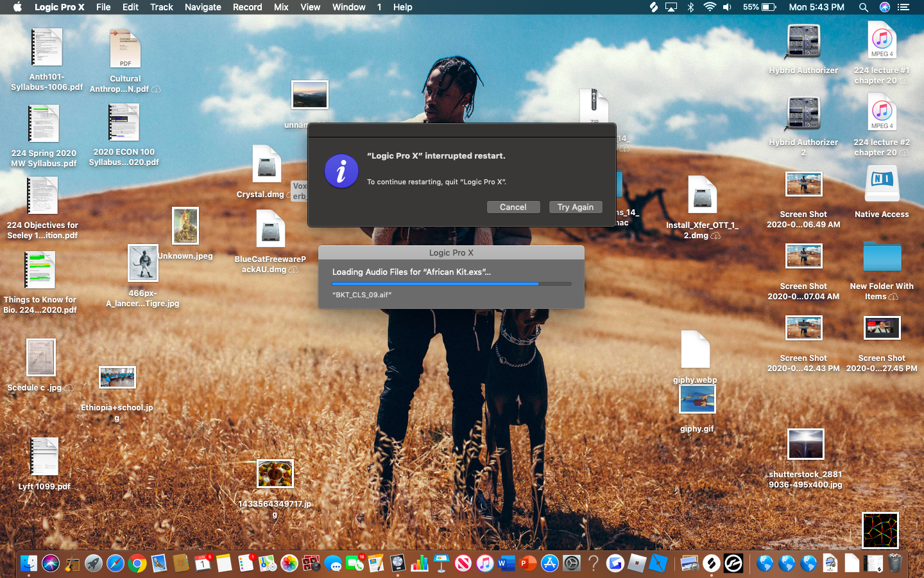The image size is (924, 578).
Task: Open the File menu
Action: pyautogui.click(x=103, y=7)
